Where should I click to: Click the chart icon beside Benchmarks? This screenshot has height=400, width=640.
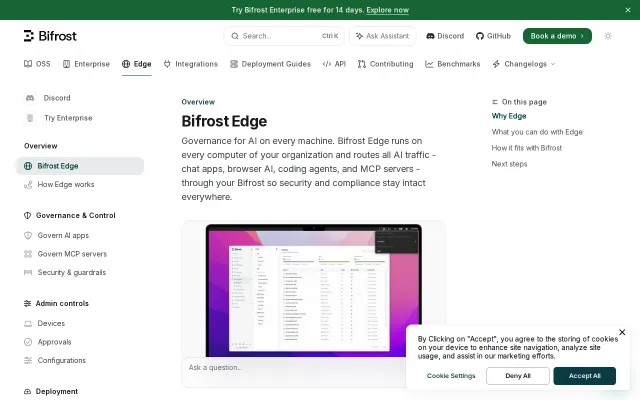pos(429,64)
